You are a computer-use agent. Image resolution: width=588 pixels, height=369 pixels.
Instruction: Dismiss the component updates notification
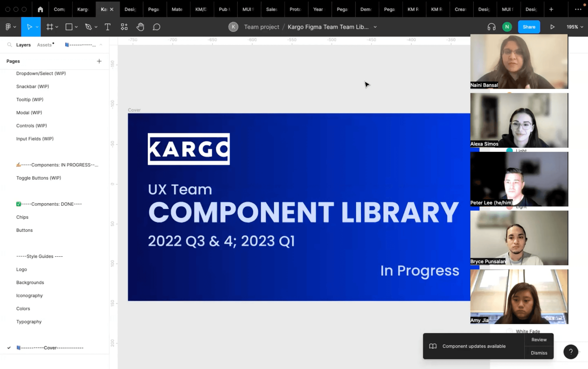539,353
